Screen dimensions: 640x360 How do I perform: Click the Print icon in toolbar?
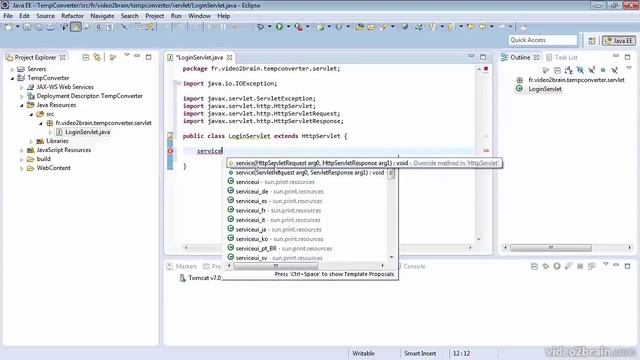[50, 27]
